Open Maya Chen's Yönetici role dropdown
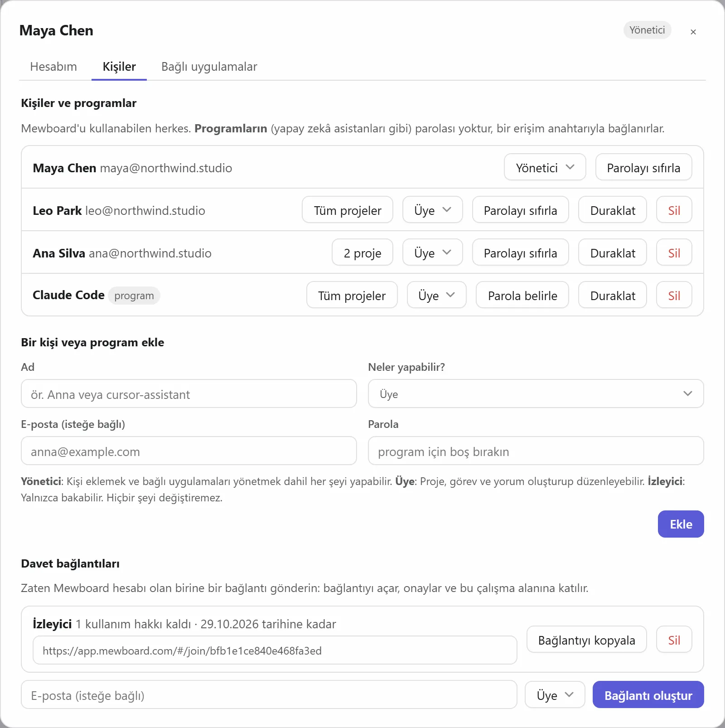Screen dimensions: 725x728 545,167
